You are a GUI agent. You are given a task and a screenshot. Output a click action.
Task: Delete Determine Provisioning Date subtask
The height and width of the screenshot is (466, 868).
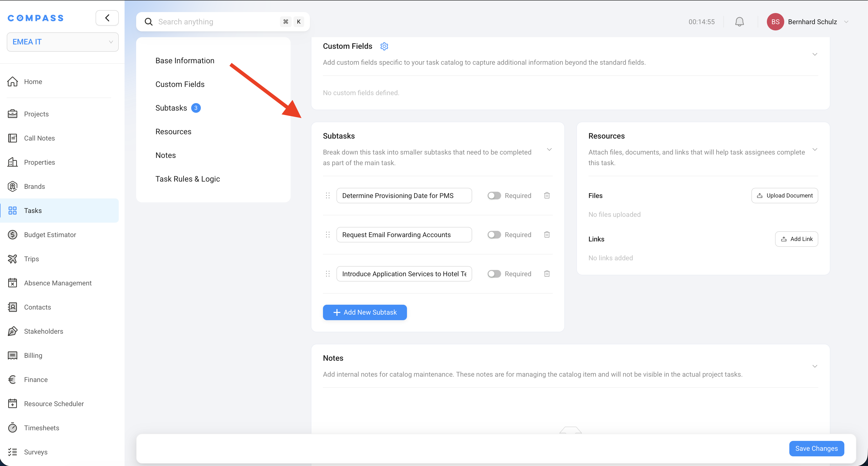coord(547,195)
